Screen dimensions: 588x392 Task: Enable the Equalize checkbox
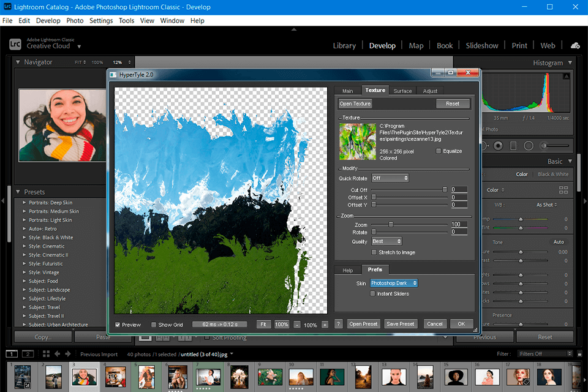[439, 151]
